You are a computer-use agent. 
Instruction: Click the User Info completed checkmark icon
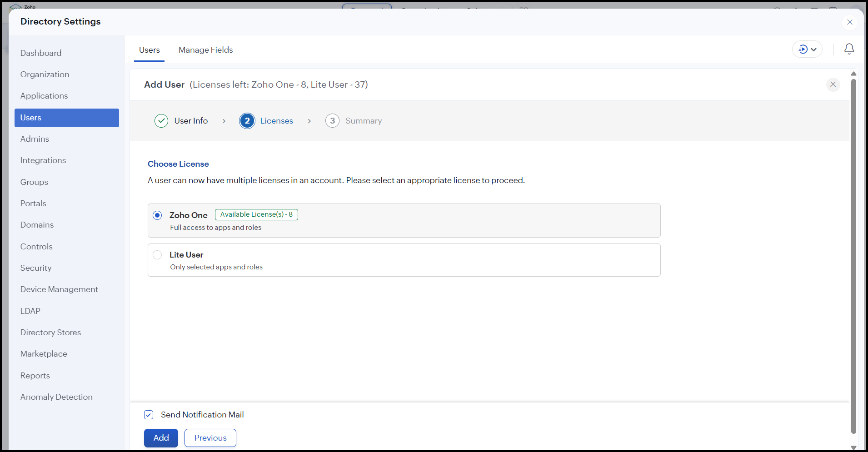[x=161, y=121]
